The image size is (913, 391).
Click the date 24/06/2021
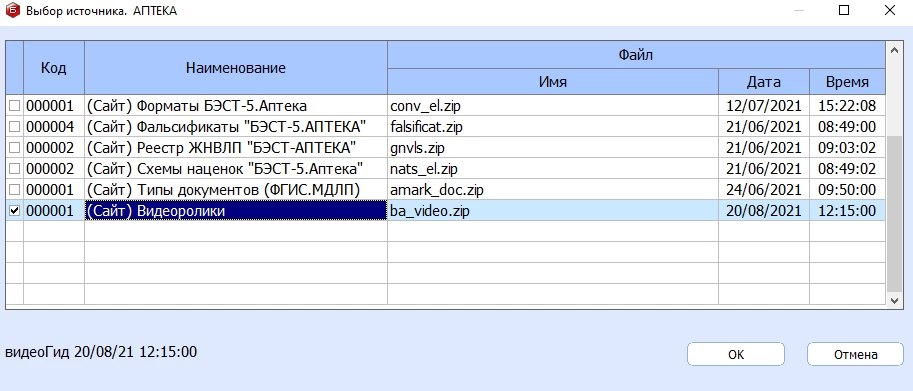tap(763, 190)
